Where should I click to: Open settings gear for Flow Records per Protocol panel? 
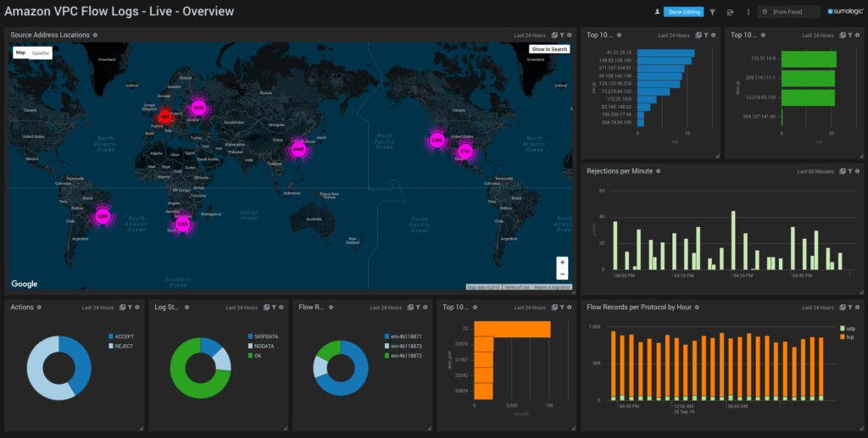pyautogui.click(x=697, y=308)
